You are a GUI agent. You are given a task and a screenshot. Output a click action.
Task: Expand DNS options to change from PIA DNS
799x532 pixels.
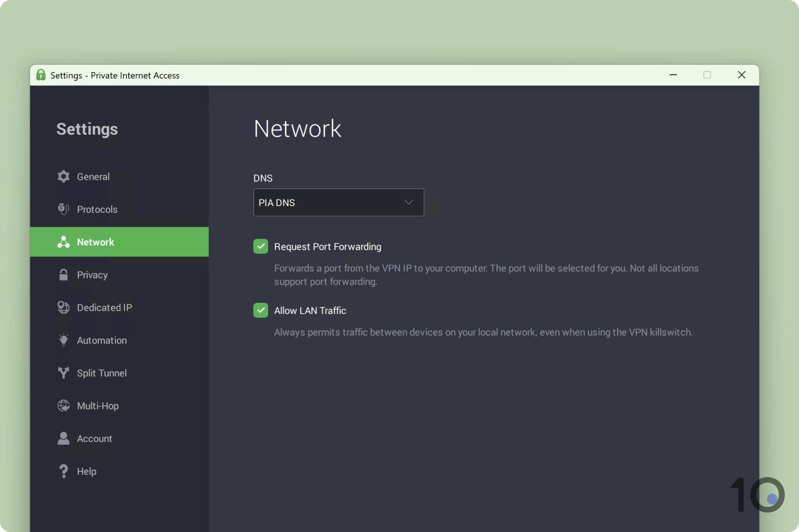(x=338, y=202)
